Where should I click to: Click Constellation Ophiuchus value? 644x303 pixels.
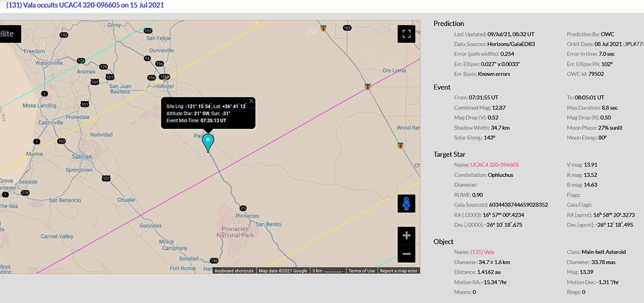(x=501, y=175)
